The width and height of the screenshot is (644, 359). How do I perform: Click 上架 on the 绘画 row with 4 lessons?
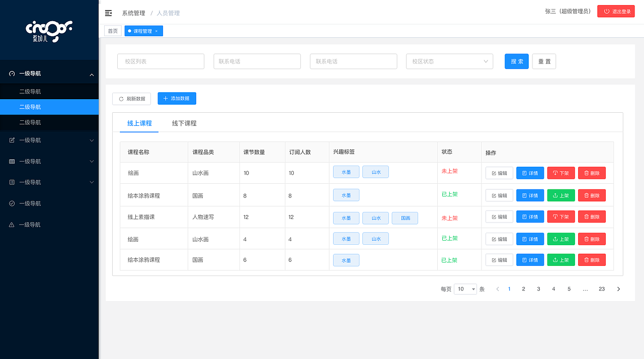click(x=561, y=239)
